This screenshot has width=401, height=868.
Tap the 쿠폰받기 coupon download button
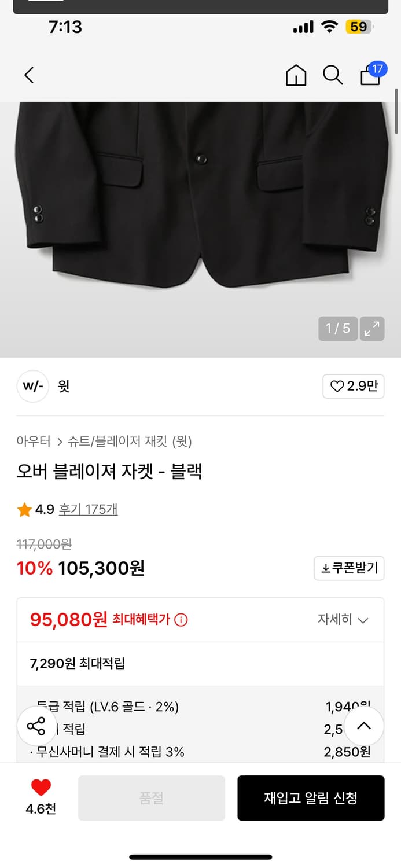[x=349, y=568]
